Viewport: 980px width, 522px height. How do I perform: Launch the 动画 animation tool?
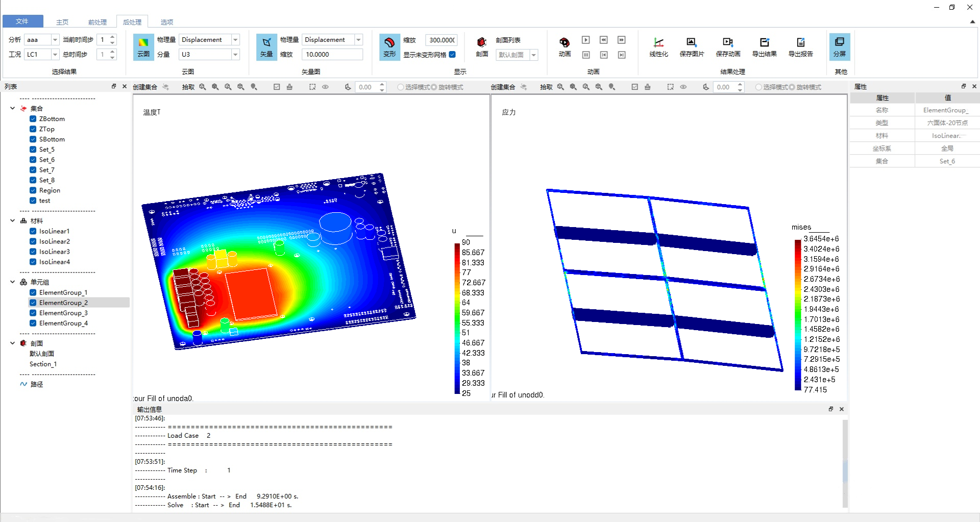coord(565,47)
